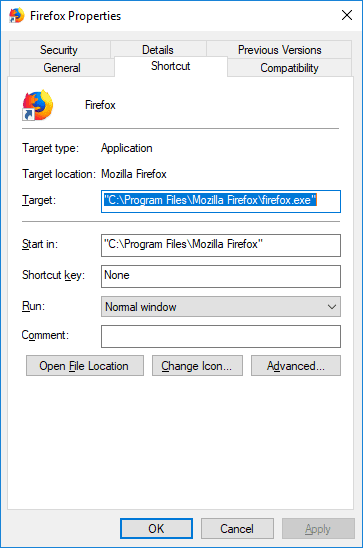Click the Cancel button
The width and height of the screenshot is (363, 548).
pos(237,528)
